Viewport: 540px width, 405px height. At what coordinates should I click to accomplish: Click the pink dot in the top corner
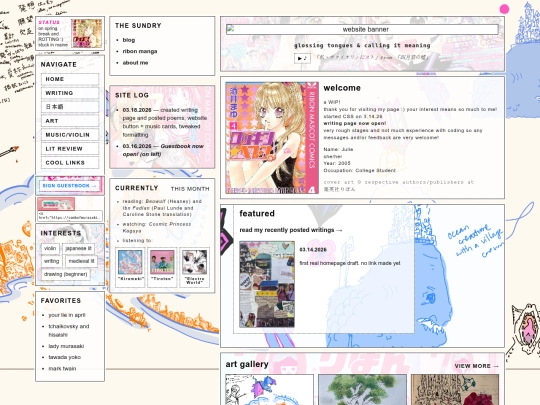coord(504,9)
